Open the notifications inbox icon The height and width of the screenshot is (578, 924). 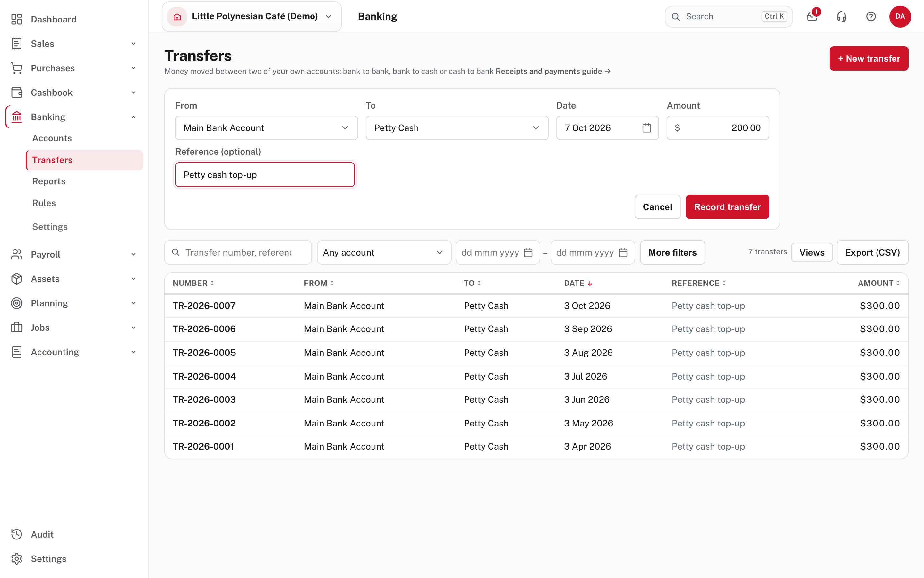[812, 16]
